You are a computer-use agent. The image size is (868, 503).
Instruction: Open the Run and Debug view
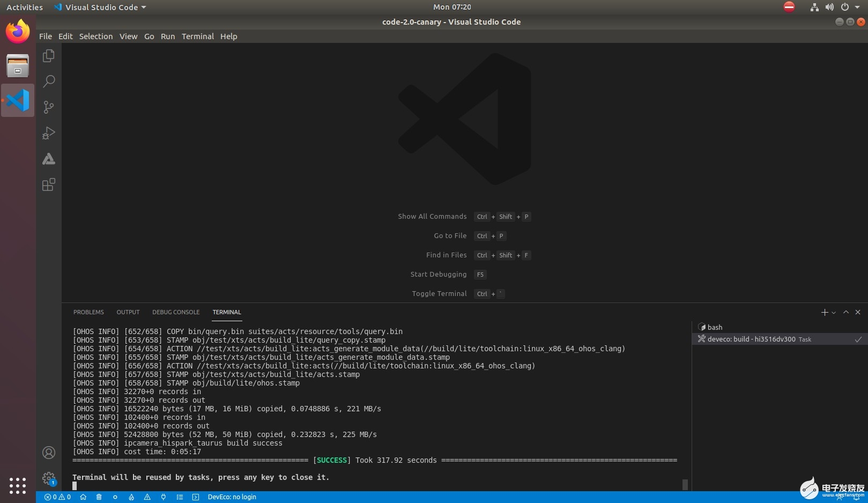[49, 133]
